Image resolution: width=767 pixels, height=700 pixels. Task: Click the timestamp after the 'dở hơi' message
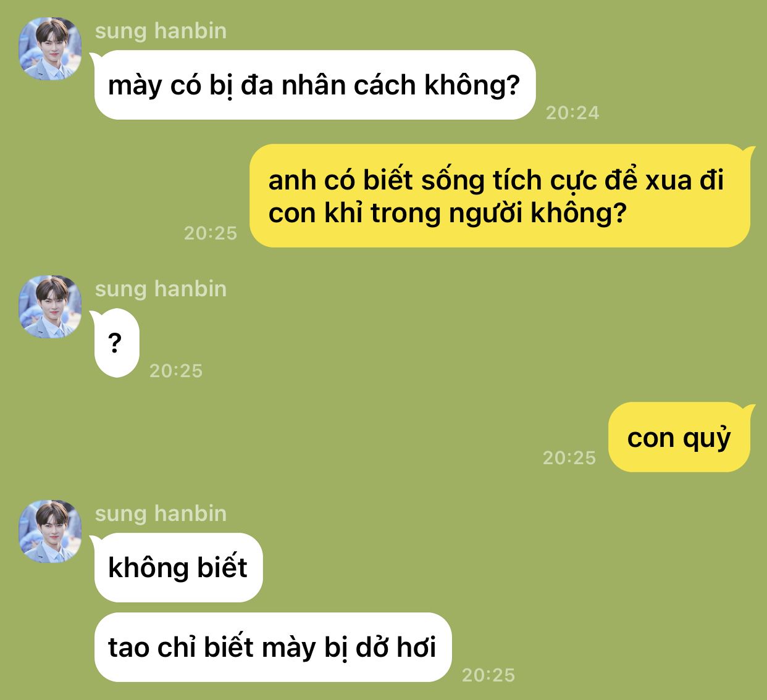(488, 675)
